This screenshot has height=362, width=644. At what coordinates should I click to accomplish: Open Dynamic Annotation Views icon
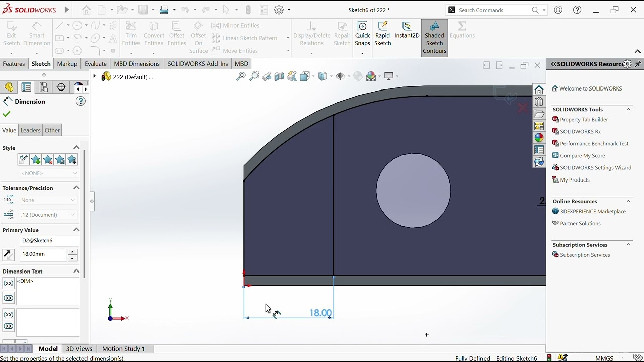click(292, 76)
